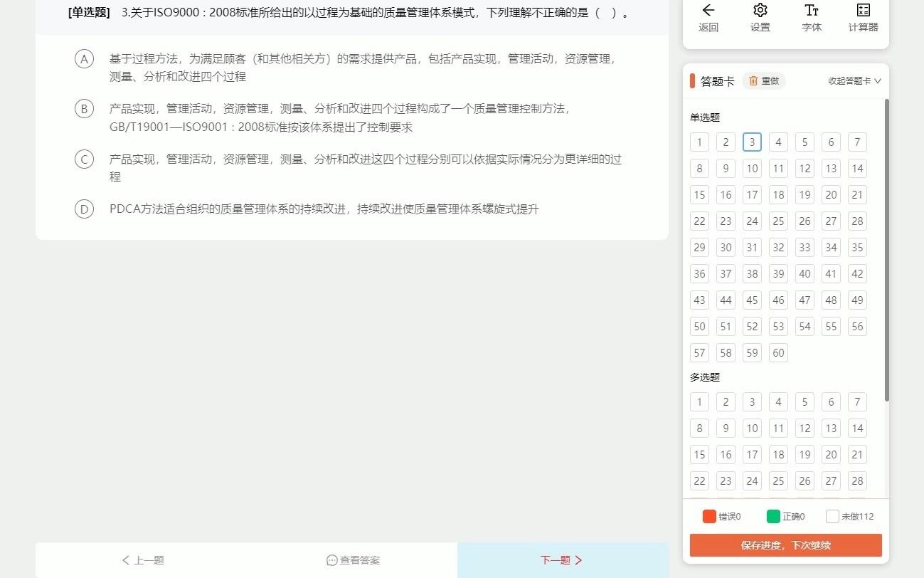Jump to single-choice question 36
The image size is (924, 578).
(699, 273)
